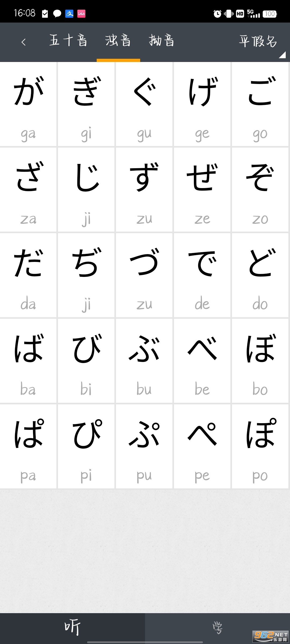Screen dimensions: 290x644
Task: Open the Alipay notification icon
Action: coord(70,13)
